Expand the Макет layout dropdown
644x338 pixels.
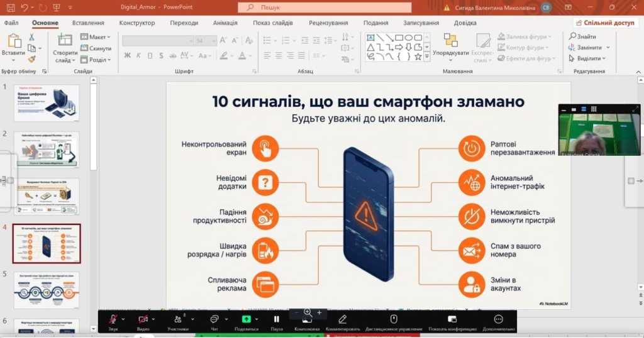(x=109, y=37)
